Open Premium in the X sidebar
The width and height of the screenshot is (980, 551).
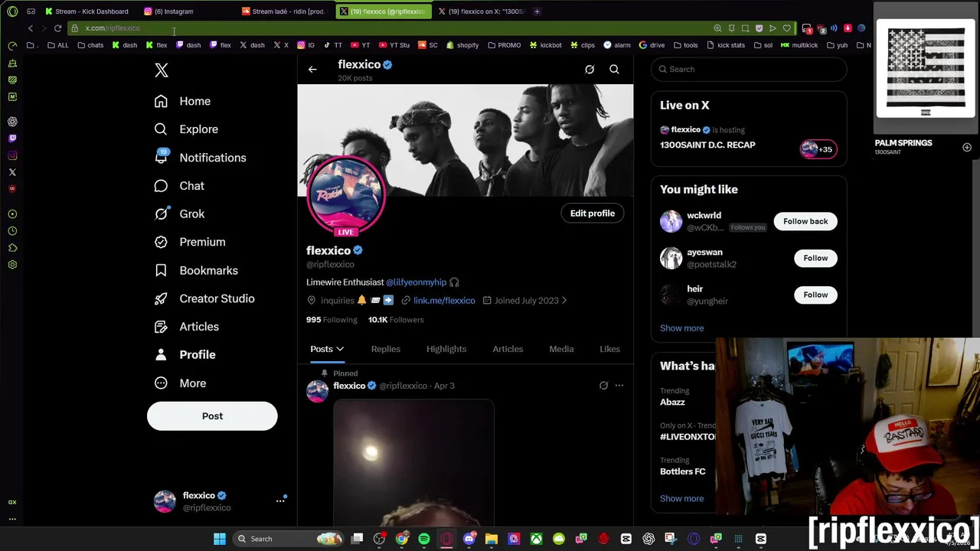[190, 242]
